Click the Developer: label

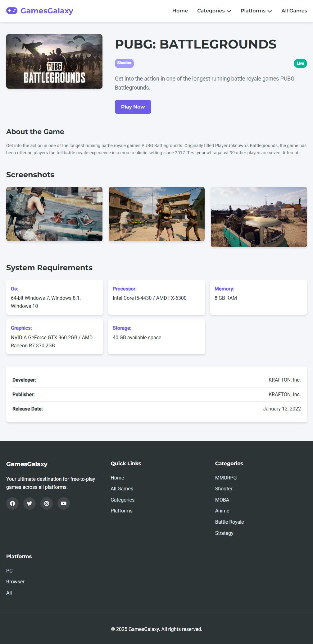[24, 380]
